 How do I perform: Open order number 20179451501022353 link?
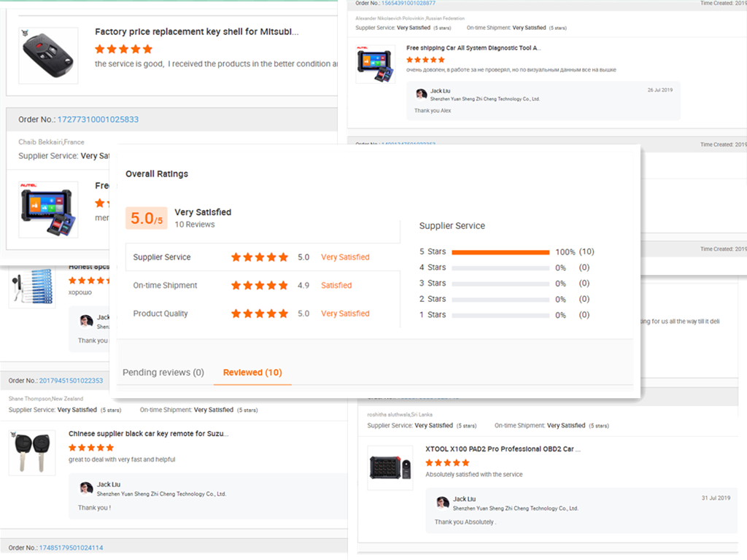[x=71, y=381]
